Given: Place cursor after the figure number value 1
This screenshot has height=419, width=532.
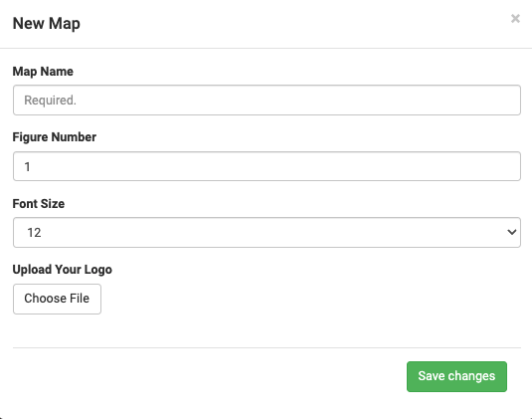Looking at the screenshot, I should click(x=31, y=167).
